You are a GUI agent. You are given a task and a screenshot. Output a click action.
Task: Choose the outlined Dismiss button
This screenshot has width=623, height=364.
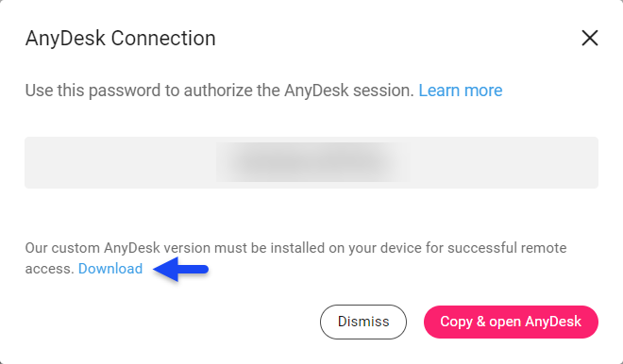(363, 322)
